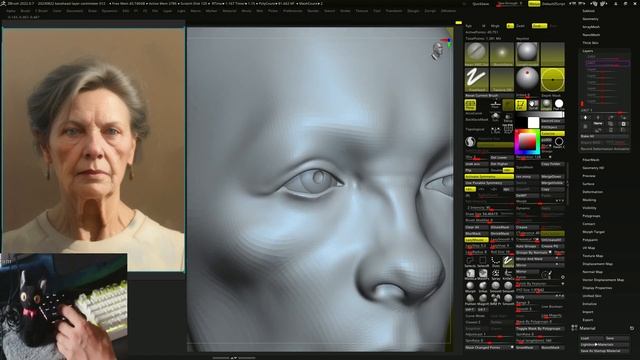
Task: Open the Transform menu
Action: [394, 11]
